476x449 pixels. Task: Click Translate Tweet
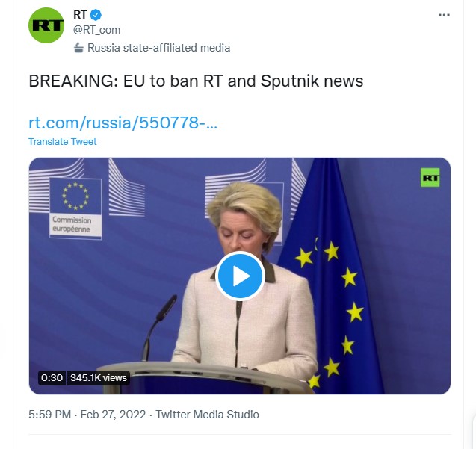pyautogui.click(x=63, y=142)
